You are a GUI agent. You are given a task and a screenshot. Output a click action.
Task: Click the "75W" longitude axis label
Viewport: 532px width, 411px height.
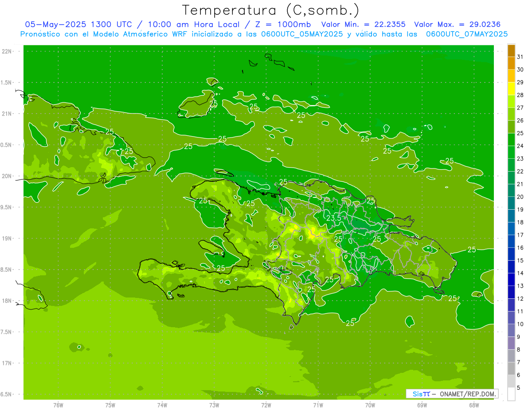pos(110,405)
